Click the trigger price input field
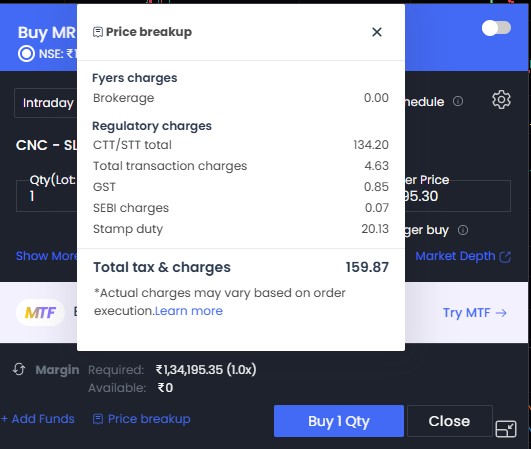The image size is (531, 449). [x=458, y=196]
